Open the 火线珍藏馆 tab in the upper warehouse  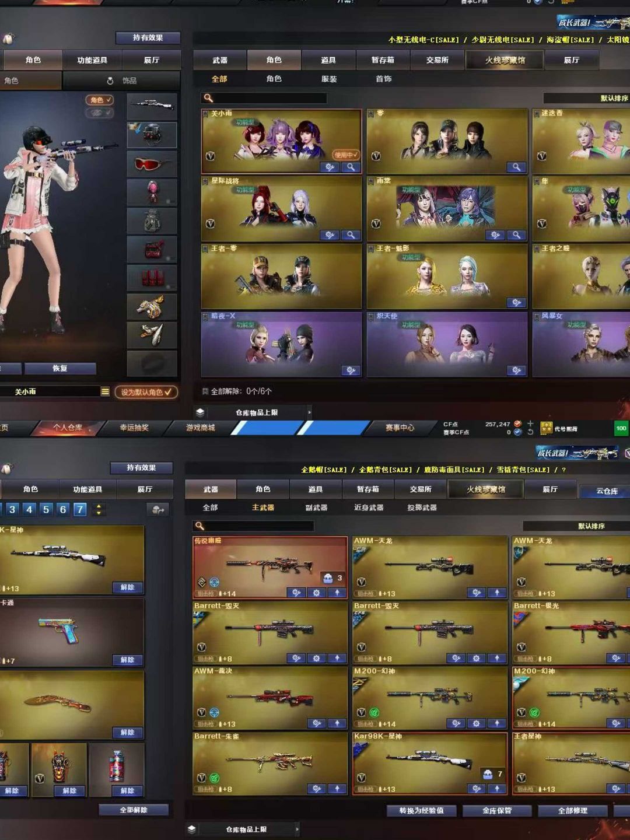(505, 60)
